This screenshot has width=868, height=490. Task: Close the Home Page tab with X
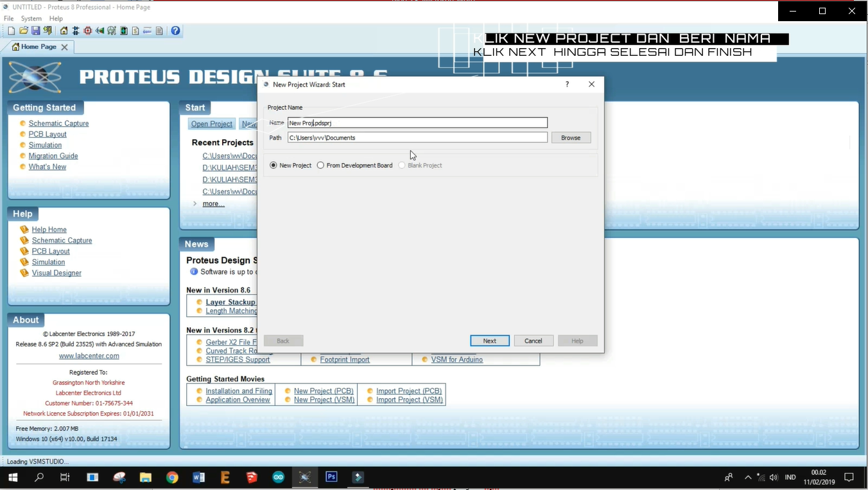pyautogui.click(x=64, y=47)
